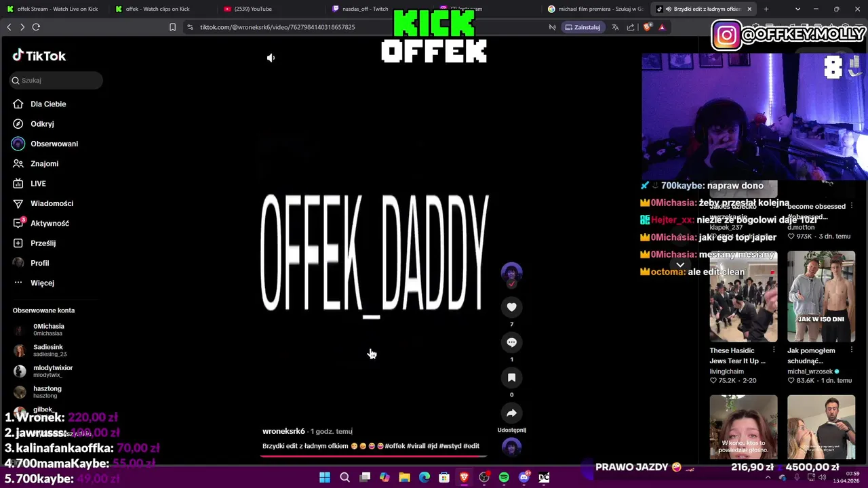Switch to offek Stream Kick tab
This screenshot has height=488, width=868.
pos(52,9)
